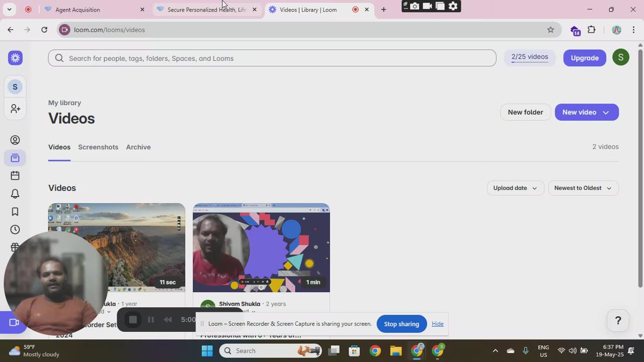Switch to the Archive tab

click(138, 147)
